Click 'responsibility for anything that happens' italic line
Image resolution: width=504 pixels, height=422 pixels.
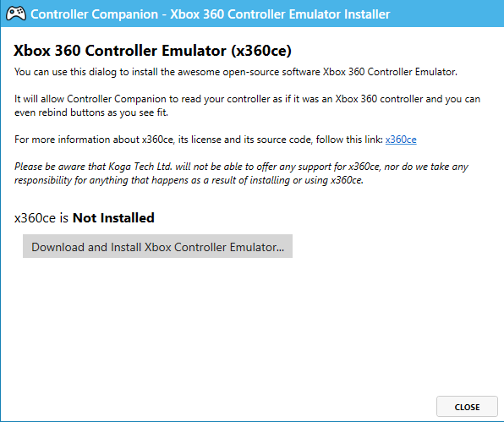[x=189, y=180]
